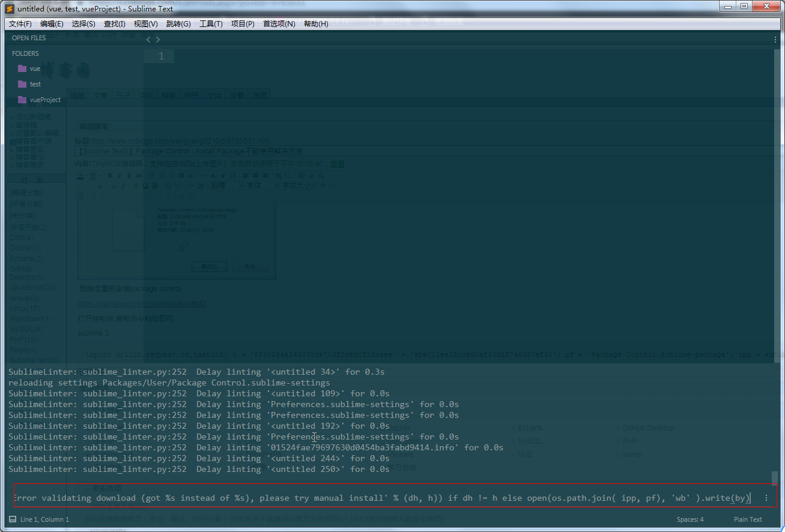The image size is (785, 532).
Task: Switch to the 随笔 tab
Action: coord(77,95)
